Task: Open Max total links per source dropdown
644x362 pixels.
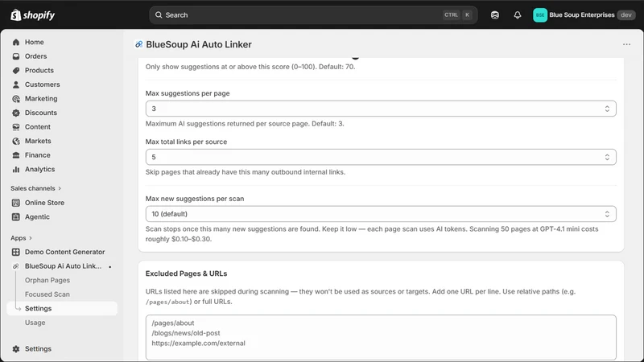Action: coord(381,157)
